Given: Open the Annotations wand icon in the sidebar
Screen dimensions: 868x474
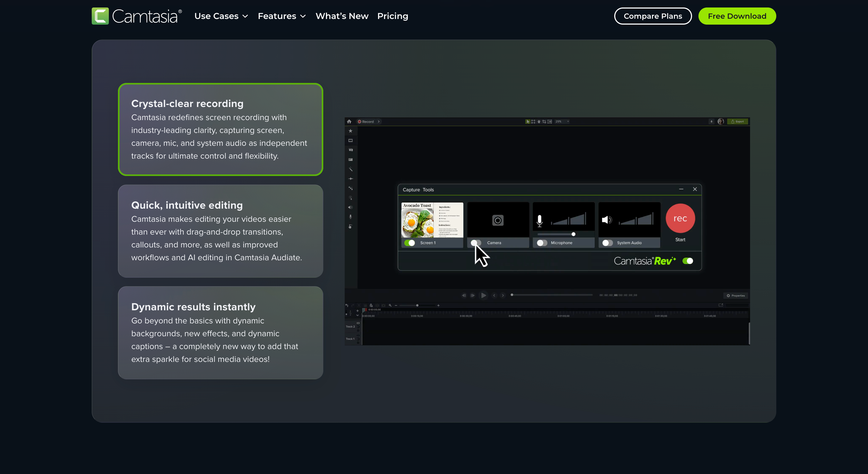Looking at the screenshot, I should tap(350, 169).
